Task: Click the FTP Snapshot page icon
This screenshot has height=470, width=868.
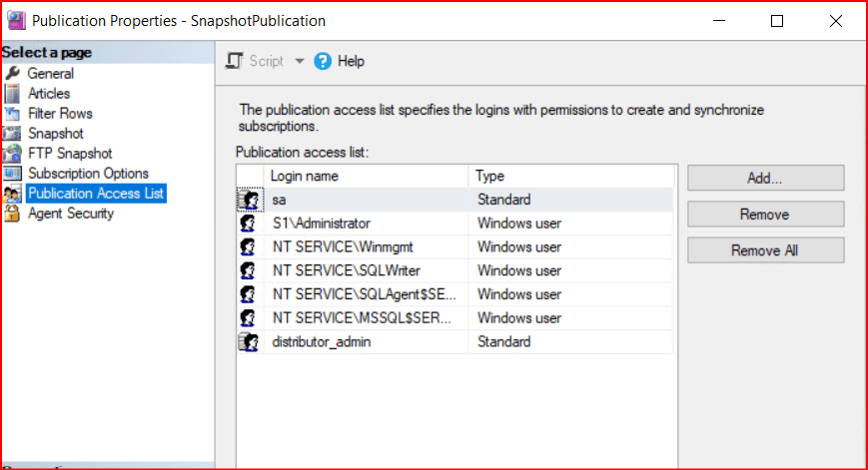Action: [x=12, y=154]
